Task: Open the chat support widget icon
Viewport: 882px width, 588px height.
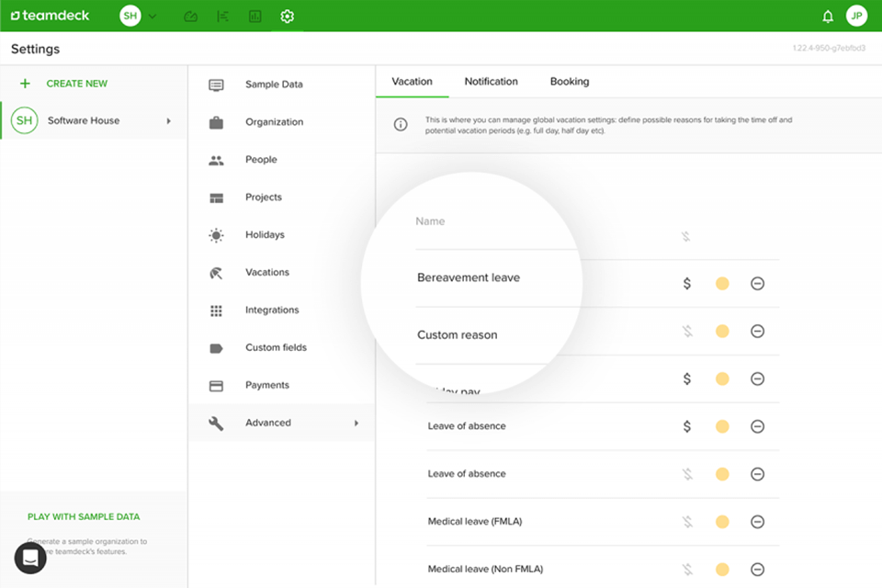Action: click(x=30, y=558)
